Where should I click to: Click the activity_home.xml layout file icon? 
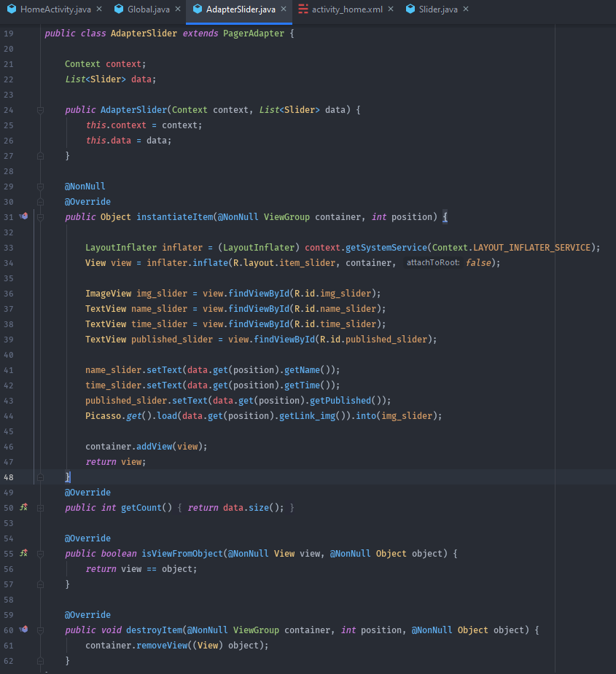303,9
